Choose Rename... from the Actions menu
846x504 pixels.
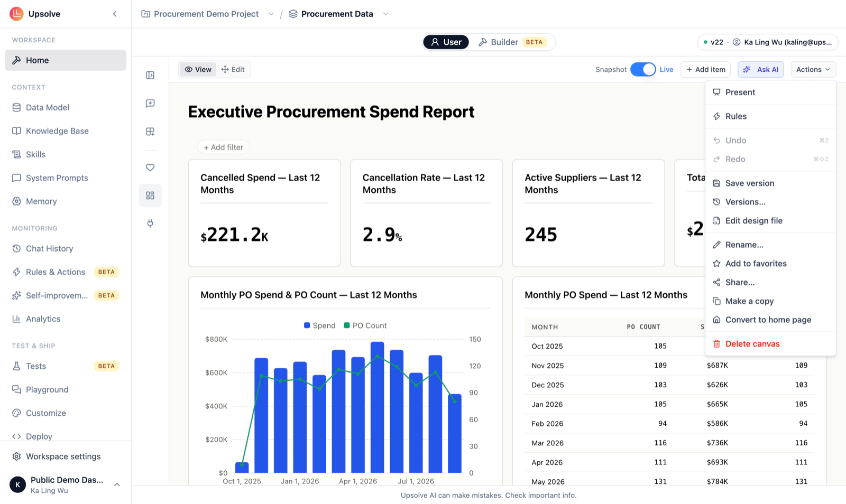tap(770, 245)
